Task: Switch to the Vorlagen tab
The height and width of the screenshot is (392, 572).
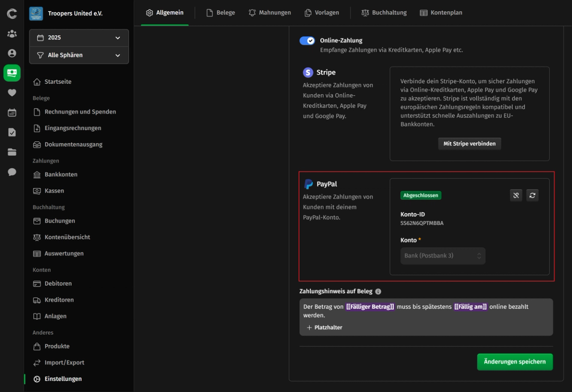Action: click(322, 13)
